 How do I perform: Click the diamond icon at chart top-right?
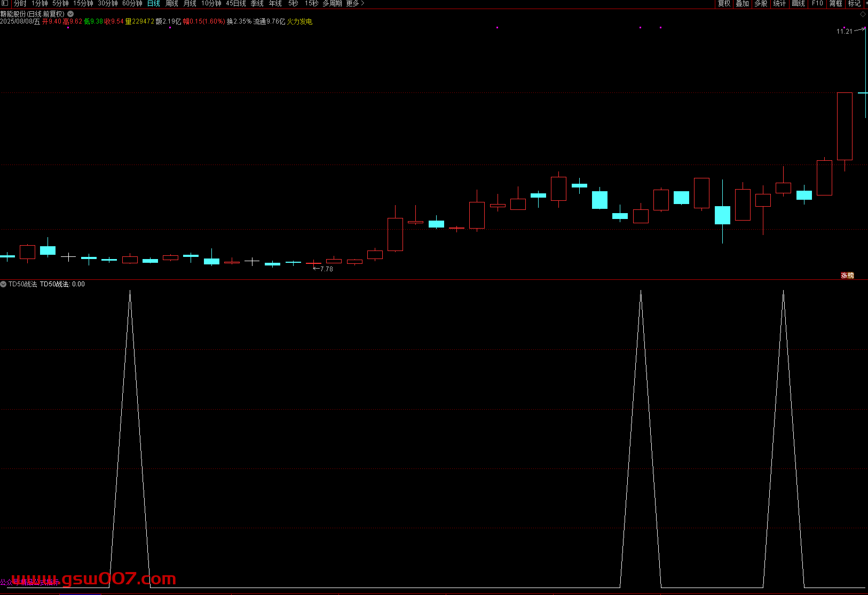coord(863,14)
